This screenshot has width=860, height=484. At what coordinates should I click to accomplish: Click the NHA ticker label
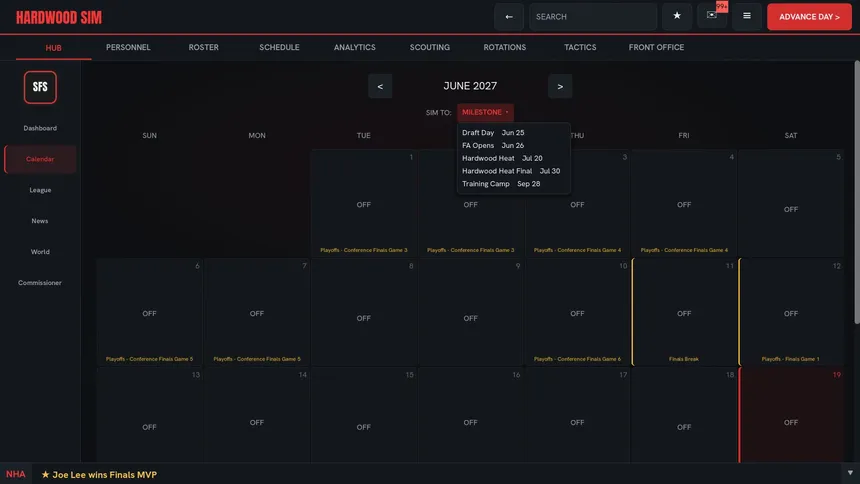click(x=15, y=474)
